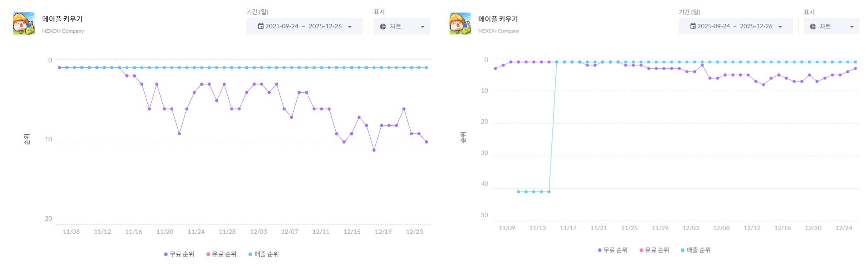Hide 유료 순위 series in right chart legend
Screen dimensions: 868x268
point(654,250)
